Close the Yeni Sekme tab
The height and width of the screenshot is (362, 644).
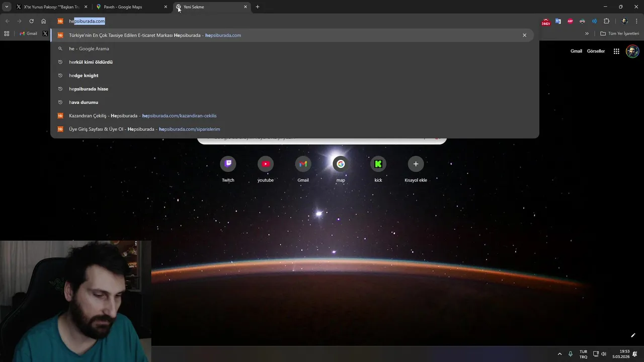(x=246, y=7)
